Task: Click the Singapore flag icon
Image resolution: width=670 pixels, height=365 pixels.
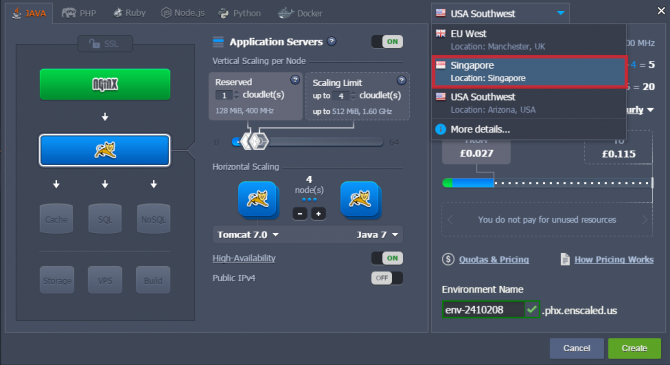Action: (x=441, y=65)
